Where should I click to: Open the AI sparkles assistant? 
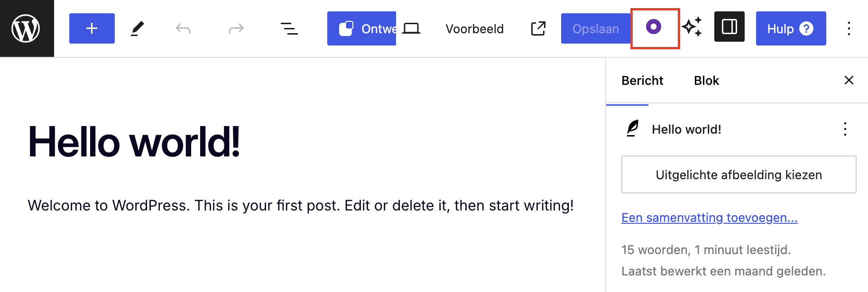[692, 27]
